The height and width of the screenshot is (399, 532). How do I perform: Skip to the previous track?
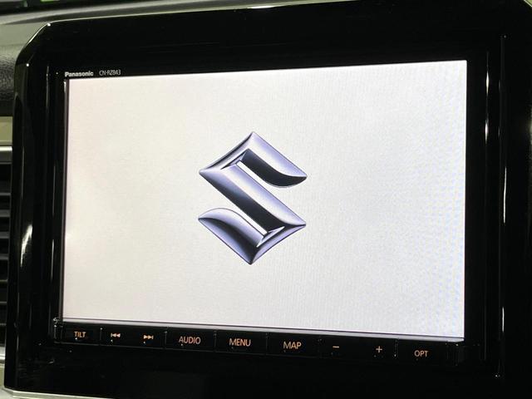(116, 337)
